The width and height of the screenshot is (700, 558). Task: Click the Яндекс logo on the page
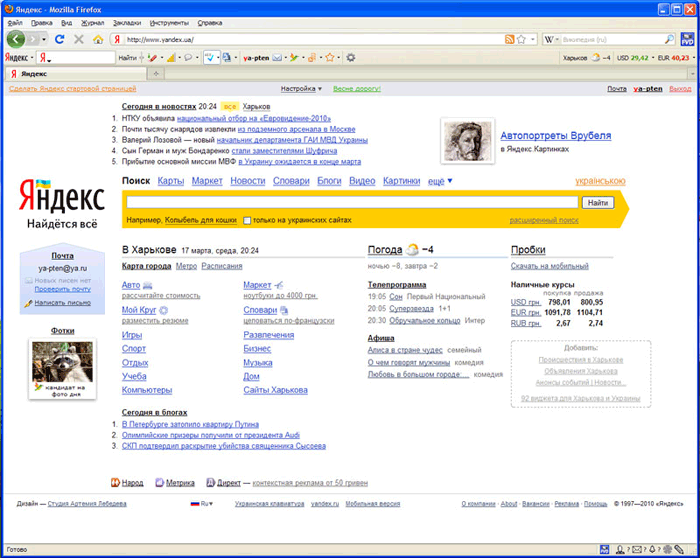pos(62,195)
